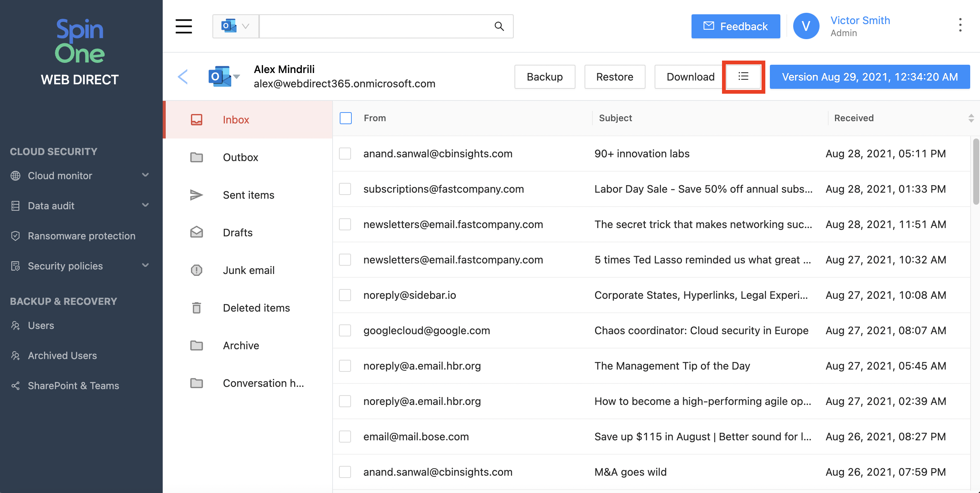Screen dimensions: 980x493
Task: Click the back arrow icon
Action: (183, 77)
